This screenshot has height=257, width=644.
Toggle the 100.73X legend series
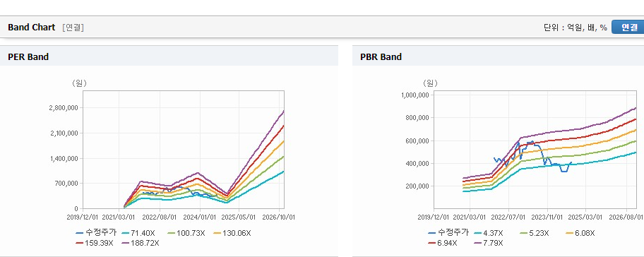(186, 233)
